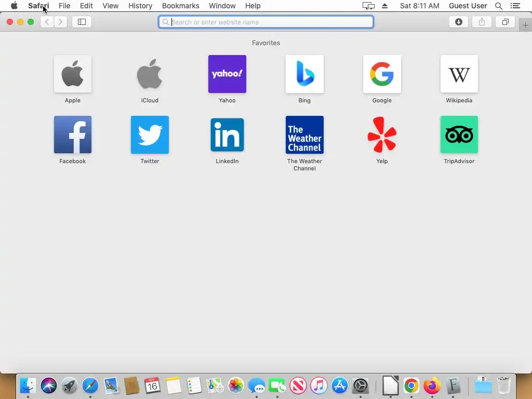The height and width of the screenshot is (399, 532).
Task: Open Font Book in the Dock
Action: [453, 385]
